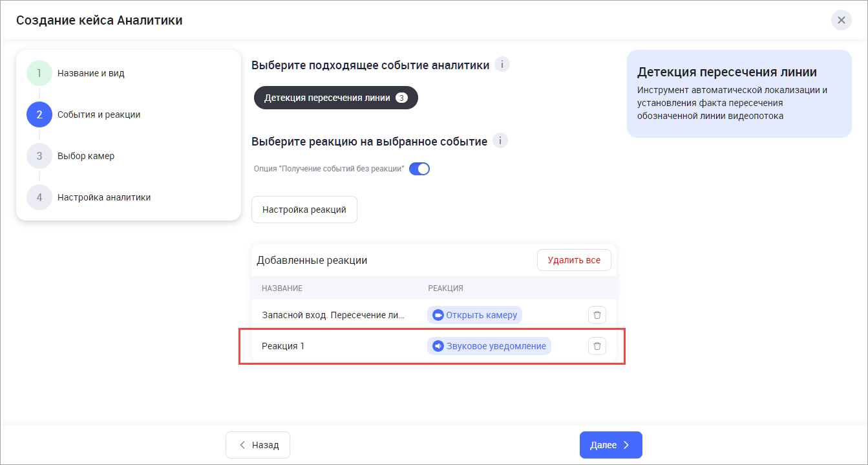The width and height of the screenshot is (868, 465).
Task: Select the "Детекция пересечения линии" event chip
Action: coord(327,98)
